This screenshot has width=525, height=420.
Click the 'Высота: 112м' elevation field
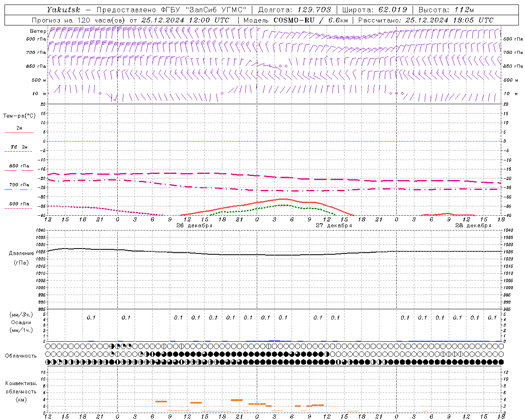click(x=446, y=10)
